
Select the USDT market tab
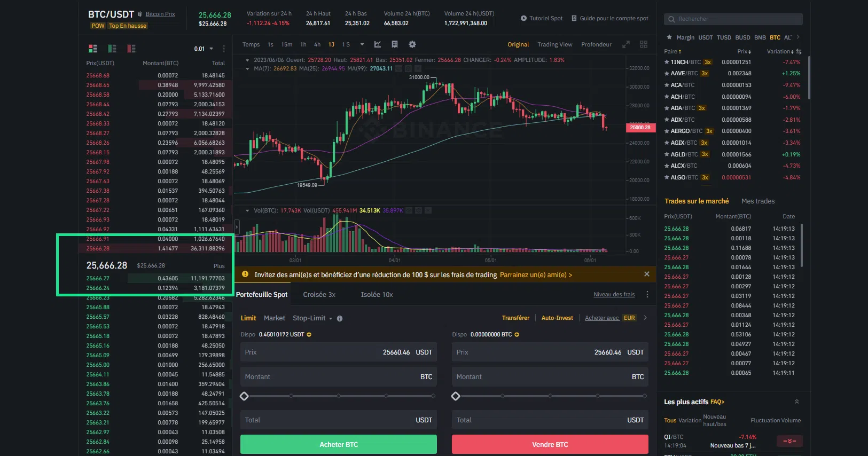(x=706, y=37)
